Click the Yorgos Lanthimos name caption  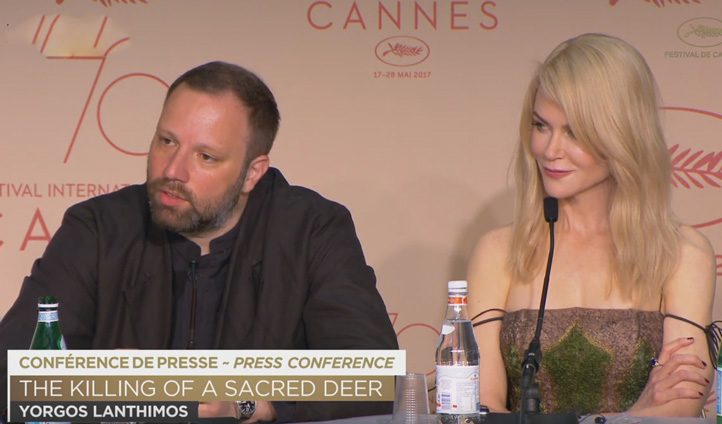tap(104, 411)
